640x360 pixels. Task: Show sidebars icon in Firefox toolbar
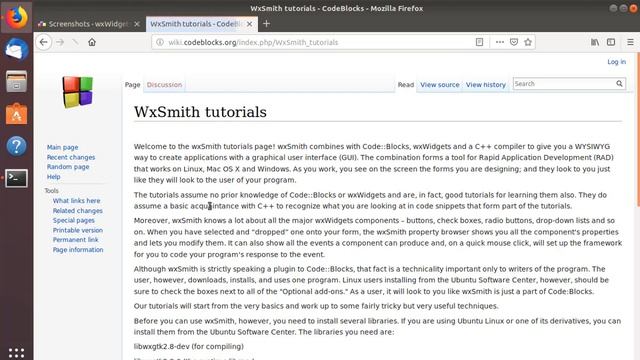tap(611, 42)
